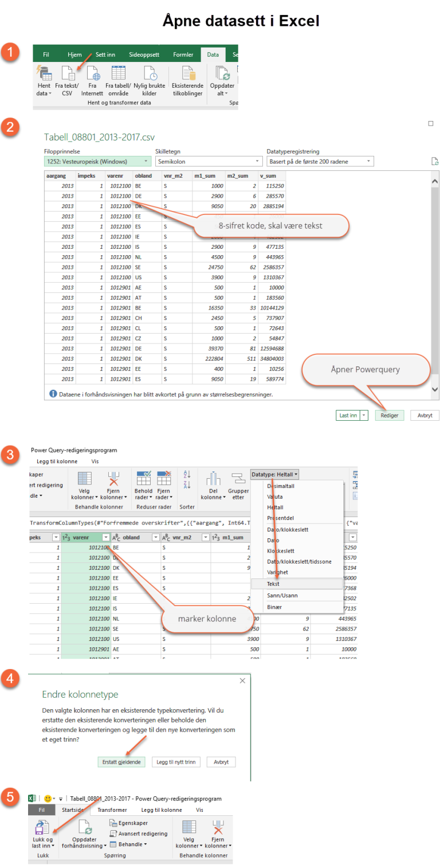Sort ascending with the A-Z icon
Screen dimensions: 440x868
tap(187, 475)
